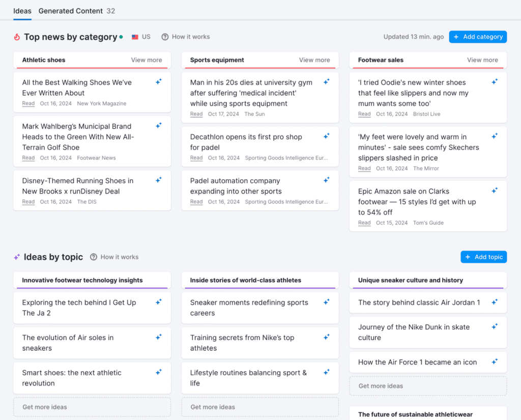Open 'How it works' beside Ideas by topic
The image size is (521, 420).
114,257
